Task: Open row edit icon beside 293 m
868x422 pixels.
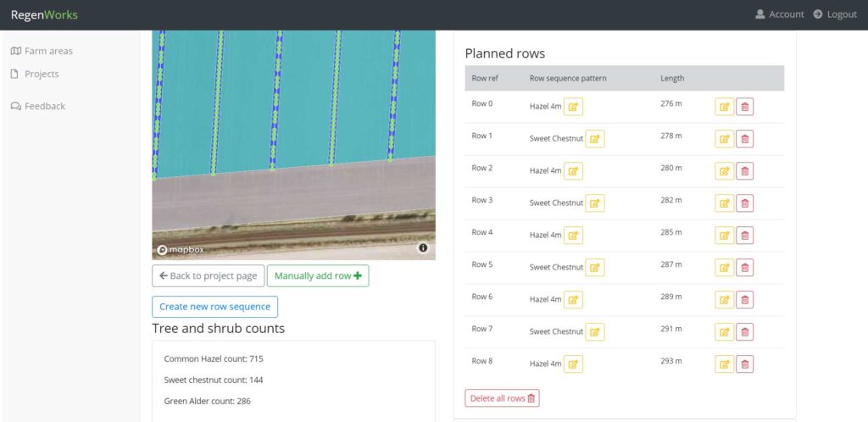Action: [724, 364]
